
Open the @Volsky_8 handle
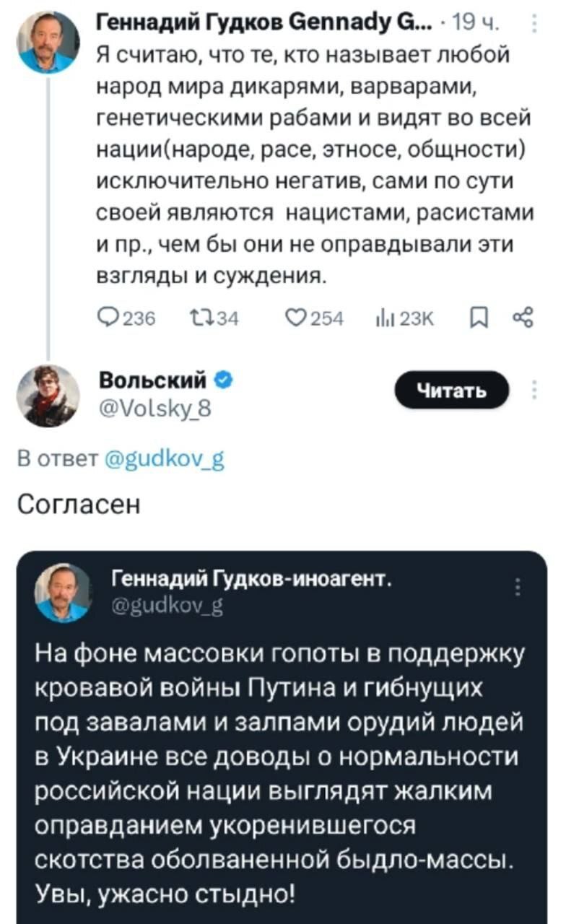tap(154, 409)
